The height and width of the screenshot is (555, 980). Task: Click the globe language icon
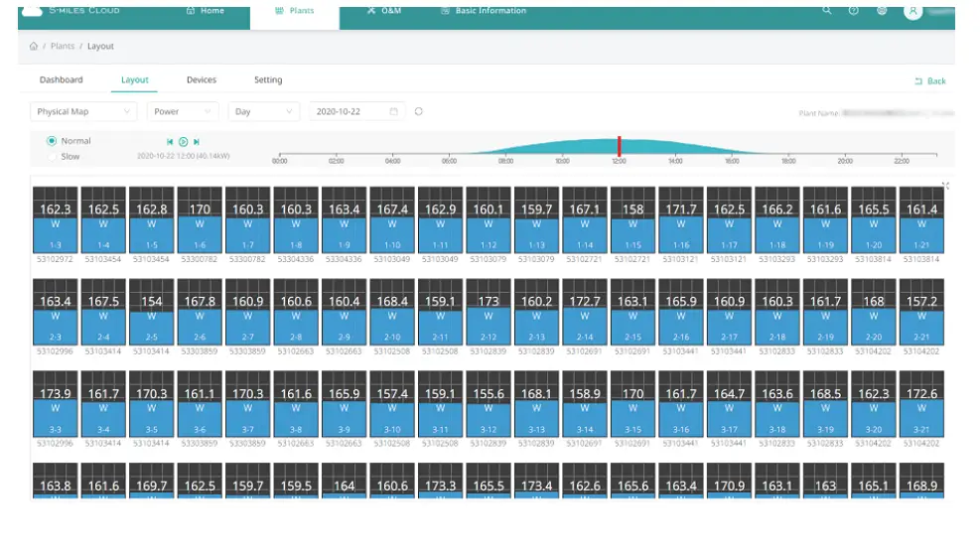pyautogui.click(x=881, y=11)
